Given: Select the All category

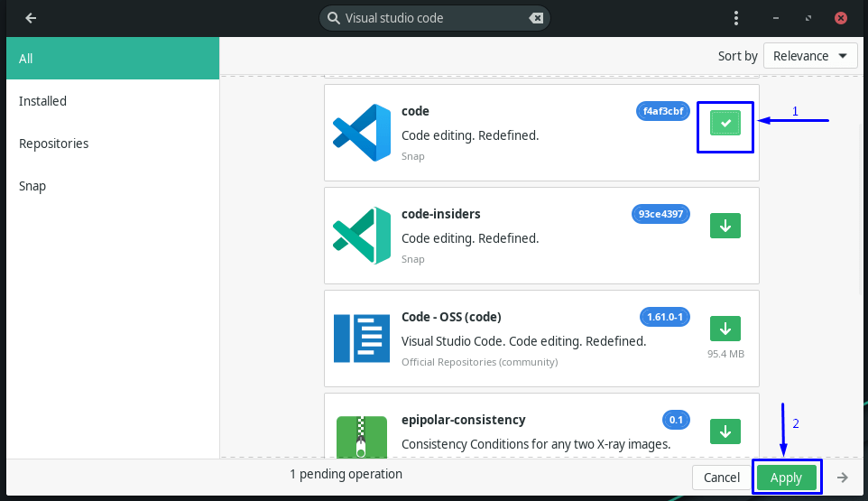Looking at the screenshot, I should point(113,58).
